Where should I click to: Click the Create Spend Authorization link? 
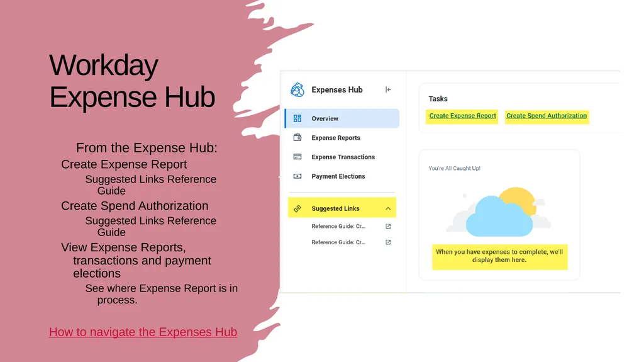tap(547, 116)
